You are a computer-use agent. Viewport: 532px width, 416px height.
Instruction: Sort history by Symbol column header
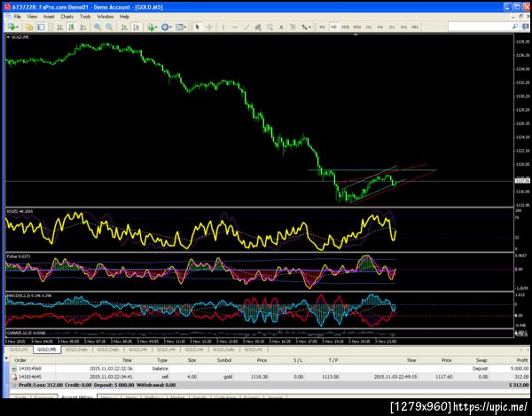coord(224,360)
